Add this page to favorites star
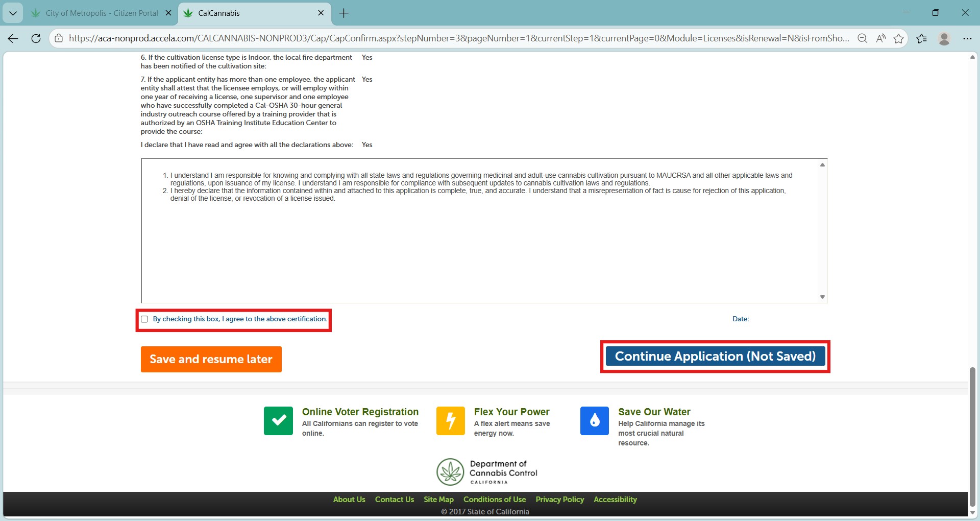This screenshot has width=980, height=521. click(x=899, y=38)
